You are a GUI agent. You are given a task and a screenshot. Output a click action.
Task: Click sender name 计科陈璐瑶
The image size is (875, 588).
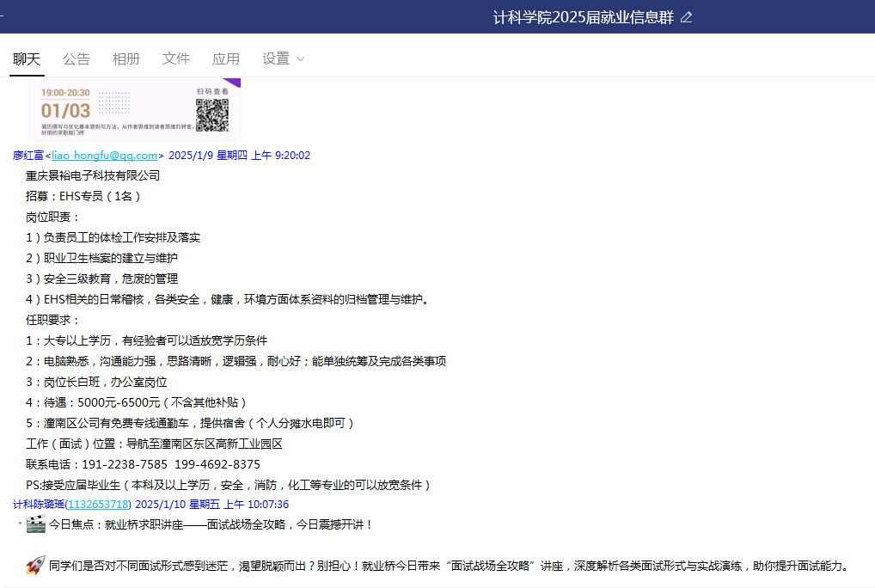click(39, 505)
